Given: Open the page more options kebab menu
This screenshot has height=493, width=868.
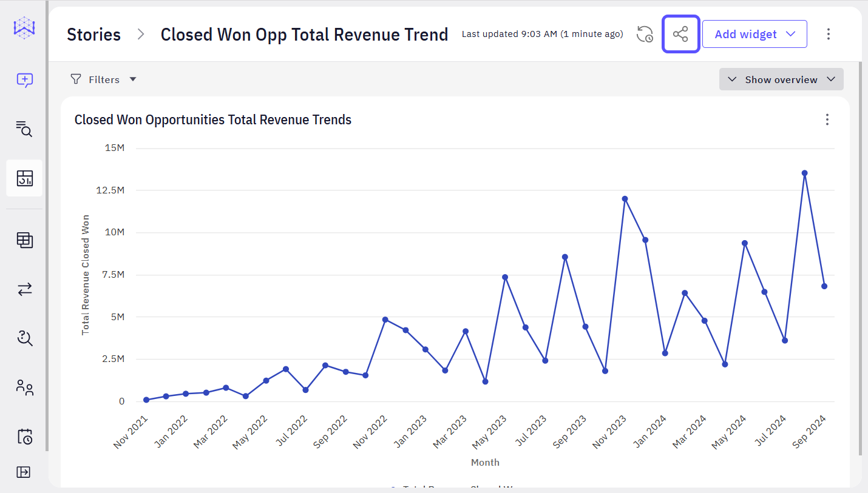Looking at the screenshot, I should [x=828, y=34].
